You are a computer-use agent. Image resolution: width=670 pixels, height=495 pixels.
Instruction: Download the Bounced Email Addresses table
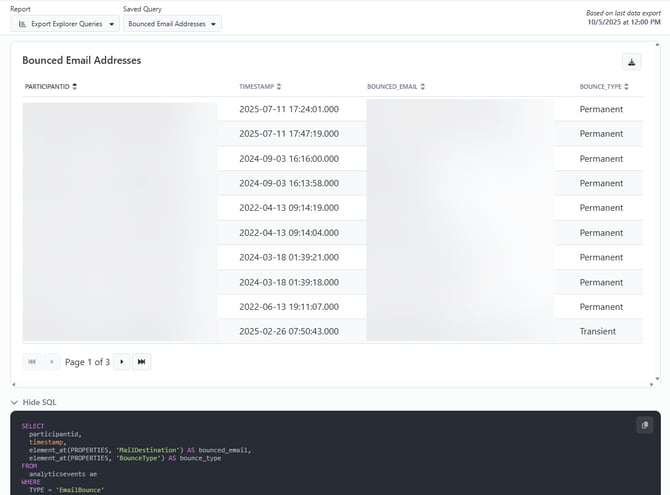point(631,62)
